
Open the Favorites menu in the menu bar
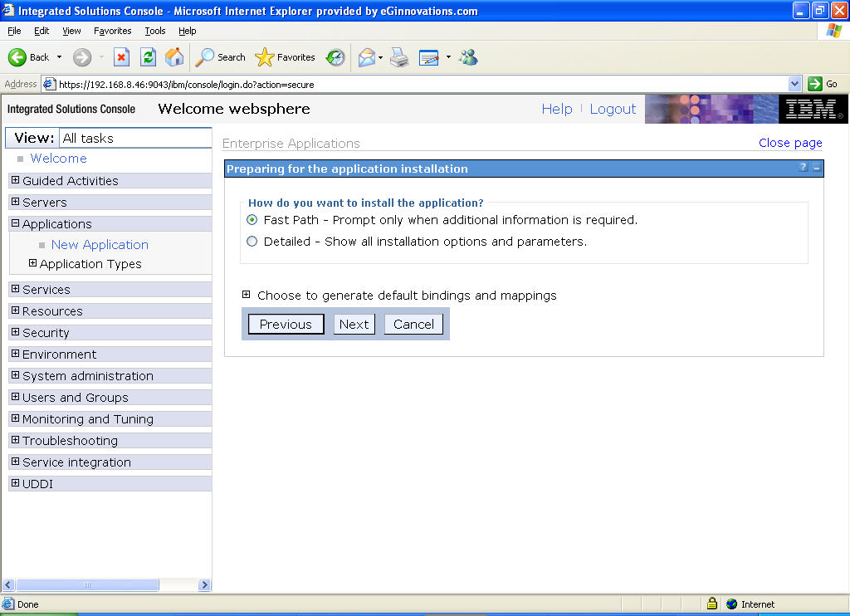coord(112,31)
